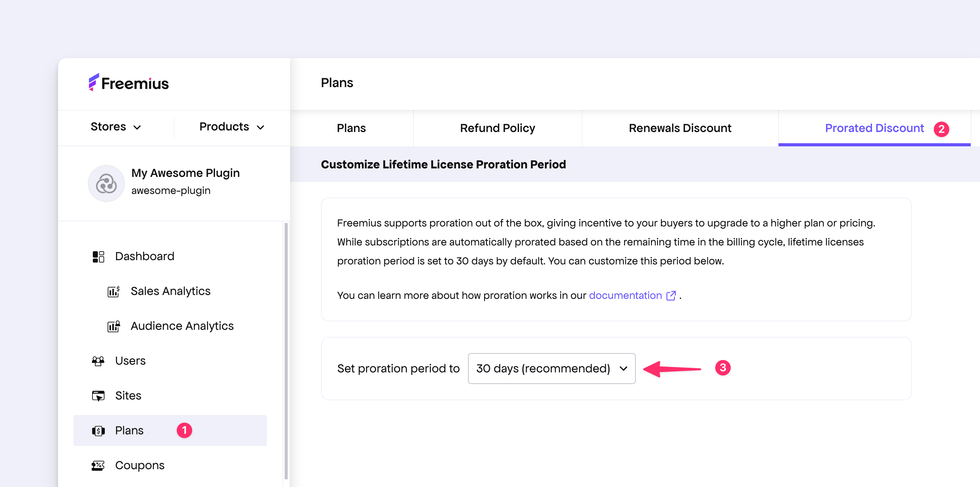Click the Coupons ticket icon

click(98, 465)
